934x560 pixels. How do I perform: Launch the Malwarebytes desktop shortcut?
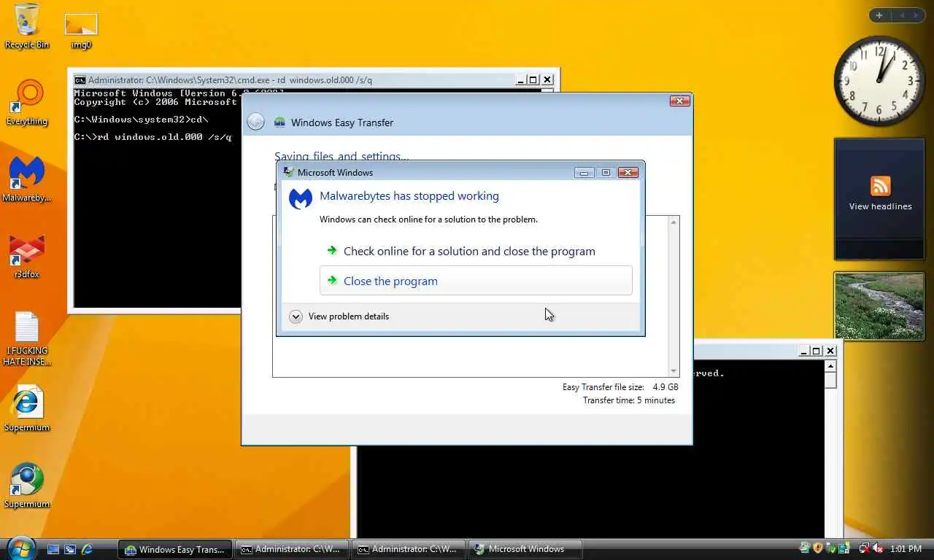click(27, 179)
